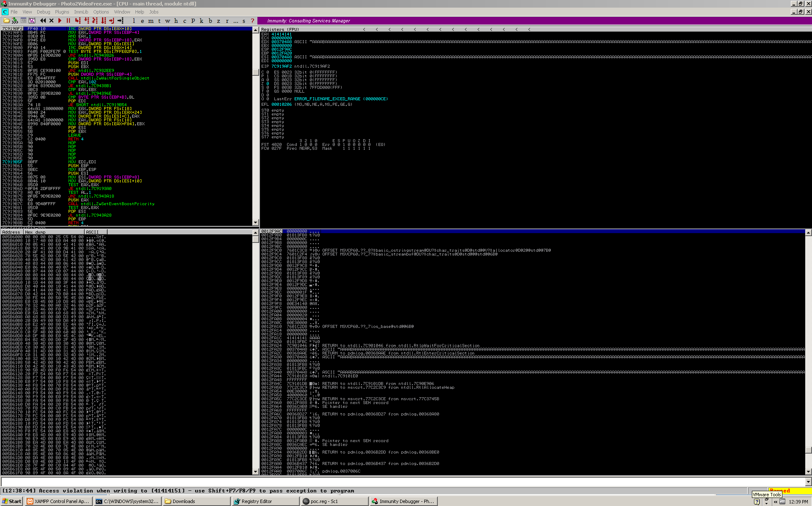Viewport: 812px width, 506px height.
Task: Open the Window menu
Action: pyautogui.click(x=122, y=12)
